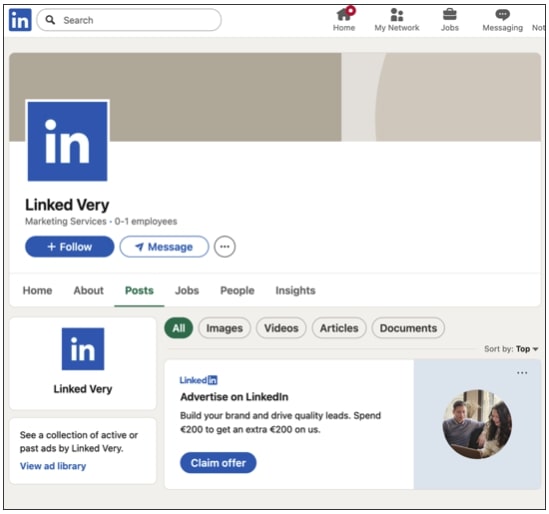549x514 pixels.
Task: Switch to the People tab
Action: tap(237, 290)
